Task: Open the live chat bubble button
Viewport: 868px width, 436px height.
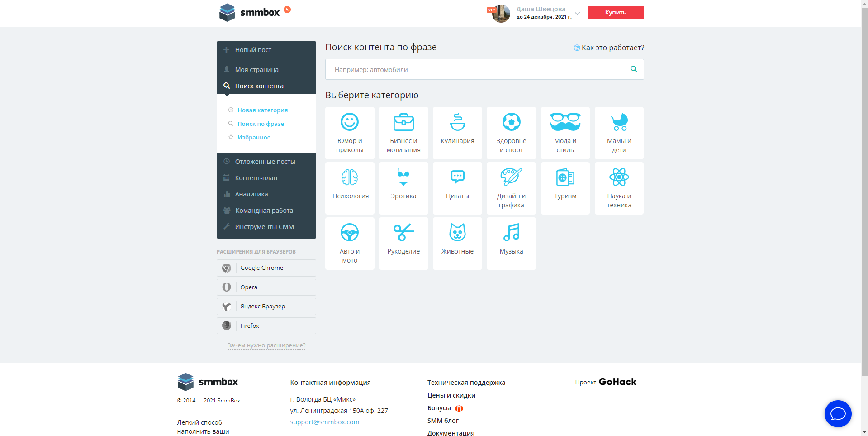Action: click(x=838, y=414)
